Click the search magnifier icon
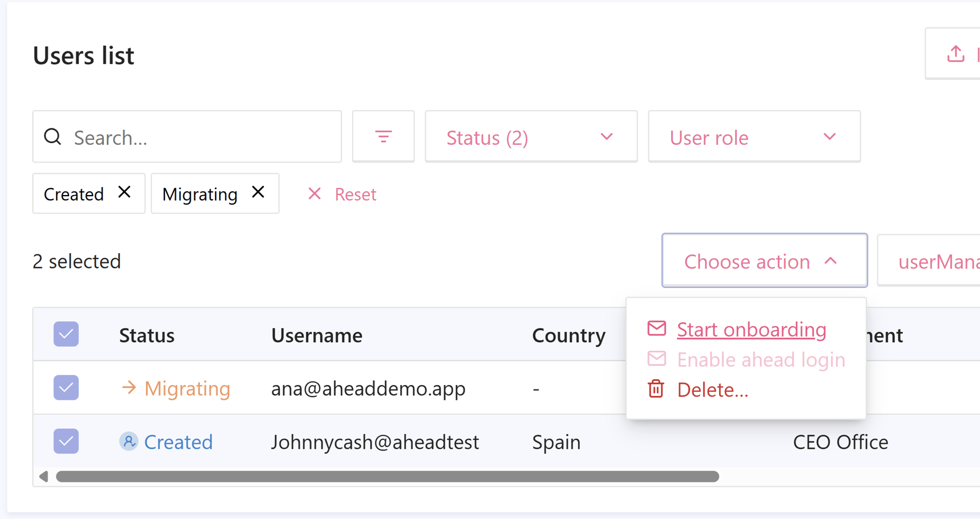980x519 pixels. click(53, 137)
